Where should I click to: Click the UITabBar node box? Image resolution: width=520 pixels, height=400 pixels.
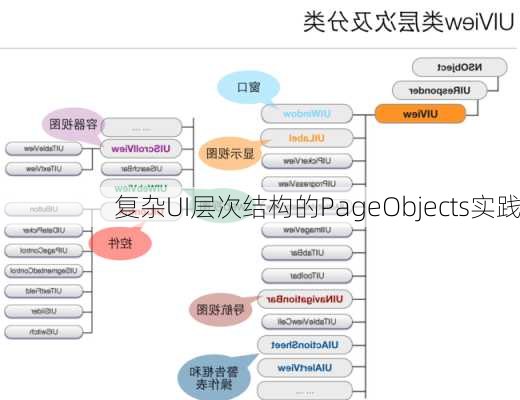click(x=307, y=253)
